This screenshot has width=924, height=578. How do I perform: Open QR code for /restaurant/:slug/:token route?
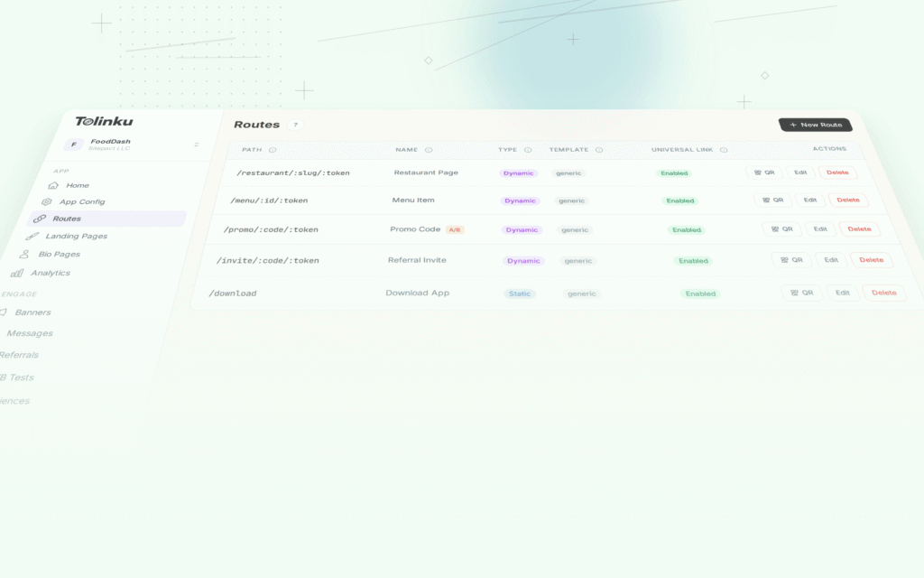(763, 172)
